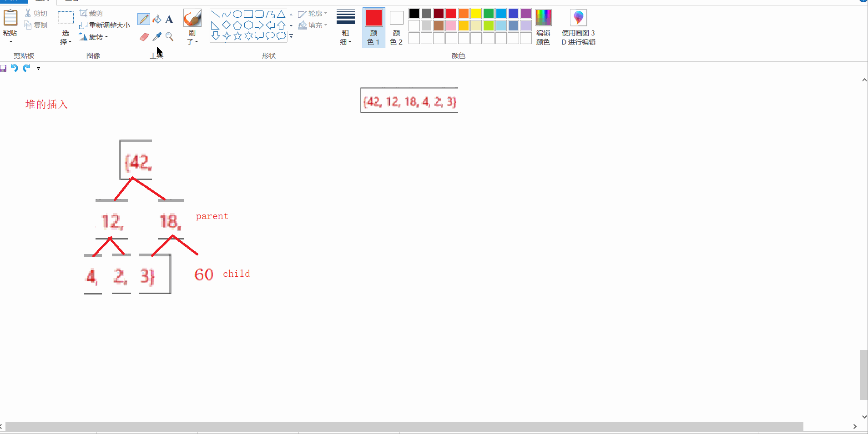Pick the Up arrow shape
Viewport: 868px width, 434px height.
coord(281,25)
